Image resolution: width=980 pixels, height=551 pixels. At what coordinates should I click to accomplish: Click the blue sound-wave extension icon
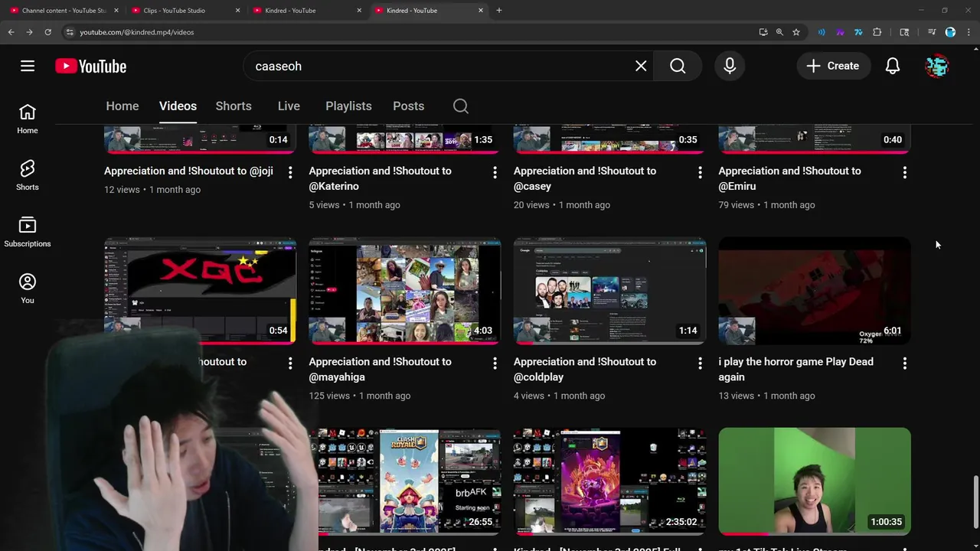tap(822, 32)
